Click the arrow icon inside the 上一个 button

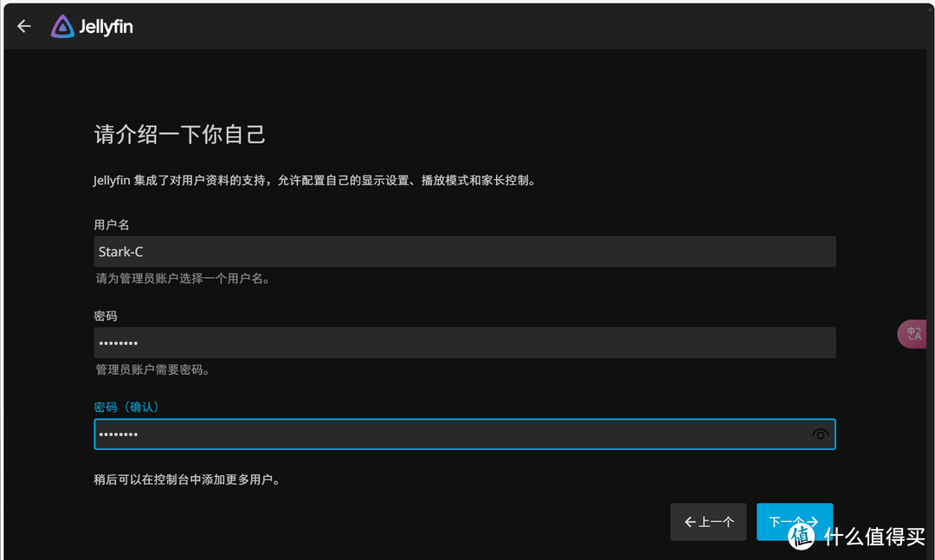pyautogui.click(x=689, y=521)
